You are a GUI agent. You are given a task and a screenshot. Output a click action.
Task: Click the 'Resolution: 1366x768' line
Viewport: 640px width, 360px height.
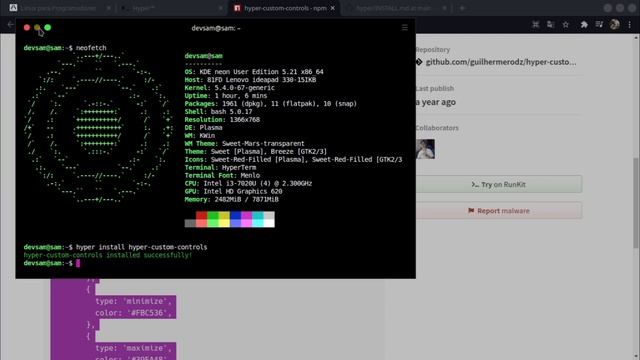coord(222,120)
